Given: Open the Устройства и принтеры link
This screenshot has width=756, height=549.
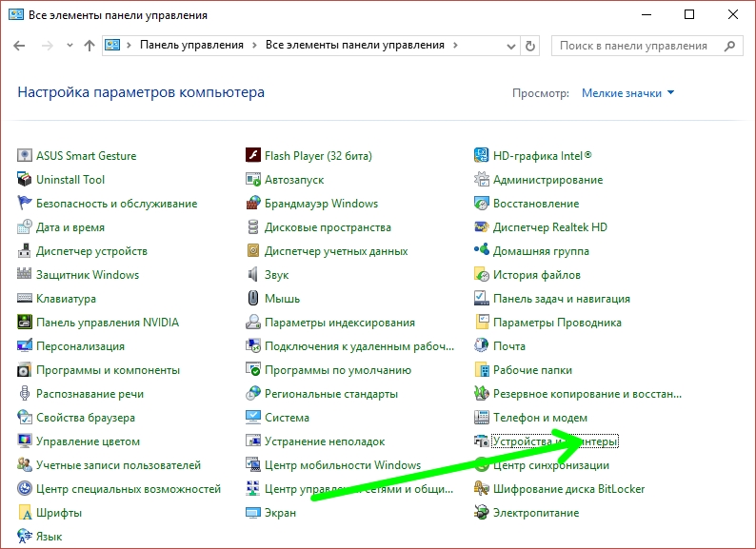Looking at the screenshot, I should pyautogui.click(x=555, y=441).
